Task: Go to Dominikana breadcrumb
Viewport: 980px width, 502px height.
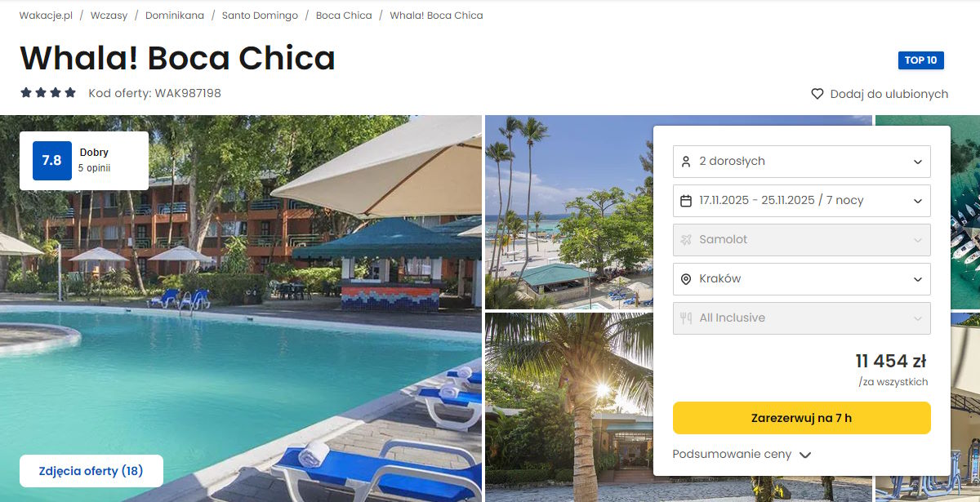Action: click(175, 16)
